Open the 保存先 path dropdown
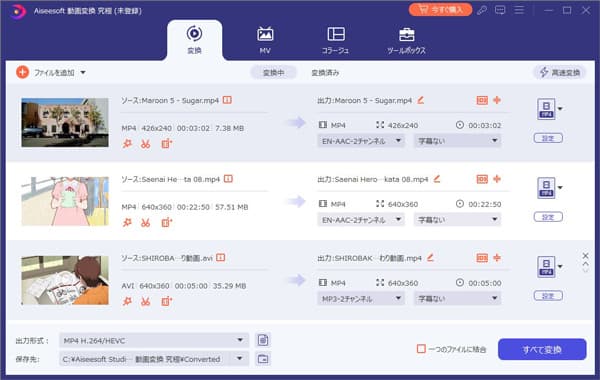 (154, 359)
